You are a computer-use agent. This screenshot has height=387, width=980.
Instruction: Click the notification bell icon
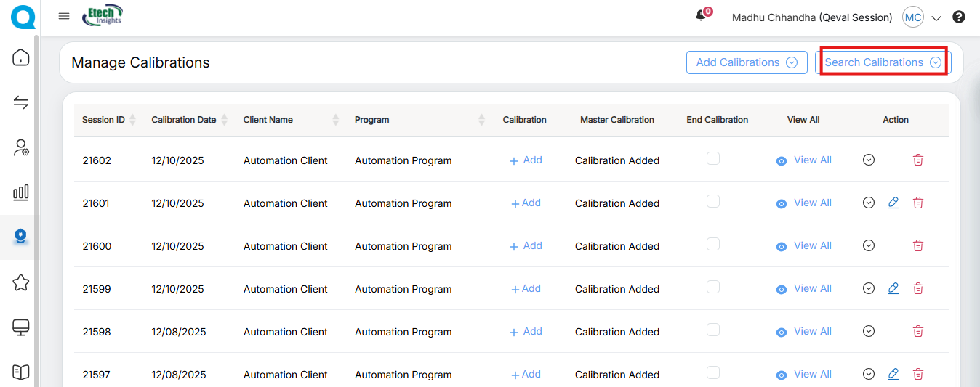coord(702,16)
